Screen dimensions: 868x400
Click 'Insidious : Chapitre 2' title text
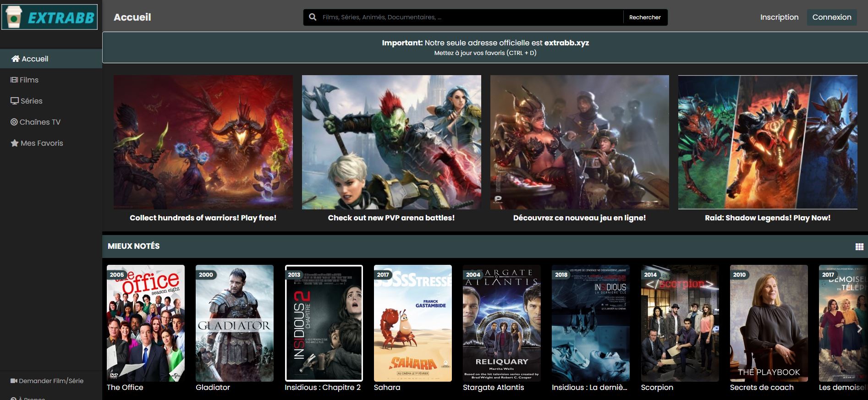(323, 387)
